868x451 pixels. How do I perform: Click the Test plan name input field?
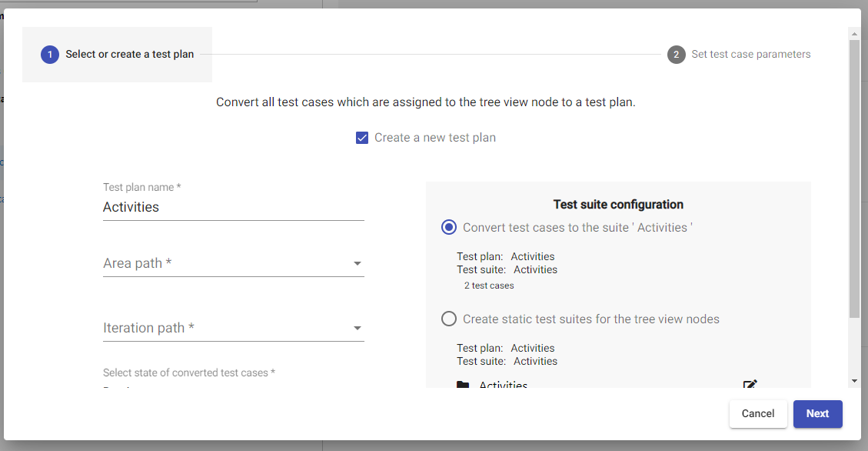(x=233, y=207)
